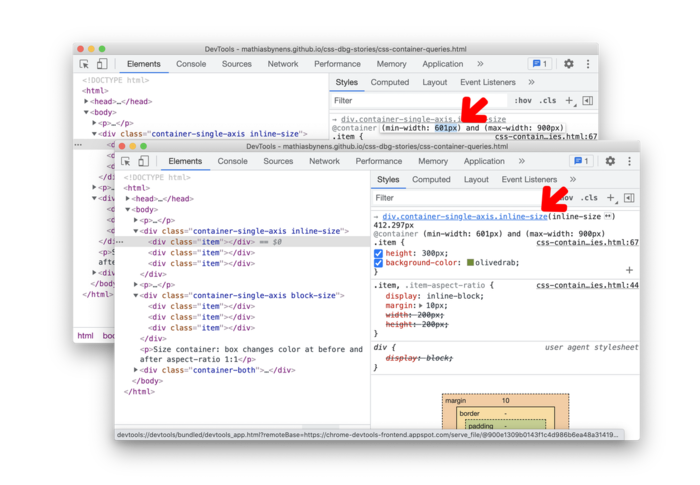Expand the container-both div node
The height and width of the screenshot is (485, 700).
[137, 370]
